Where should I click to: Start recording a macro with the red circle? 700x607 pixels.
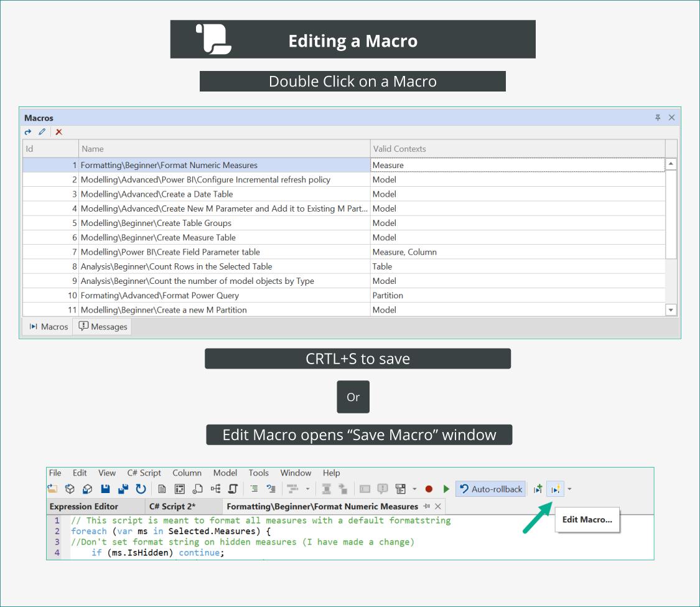click(429, 489)
